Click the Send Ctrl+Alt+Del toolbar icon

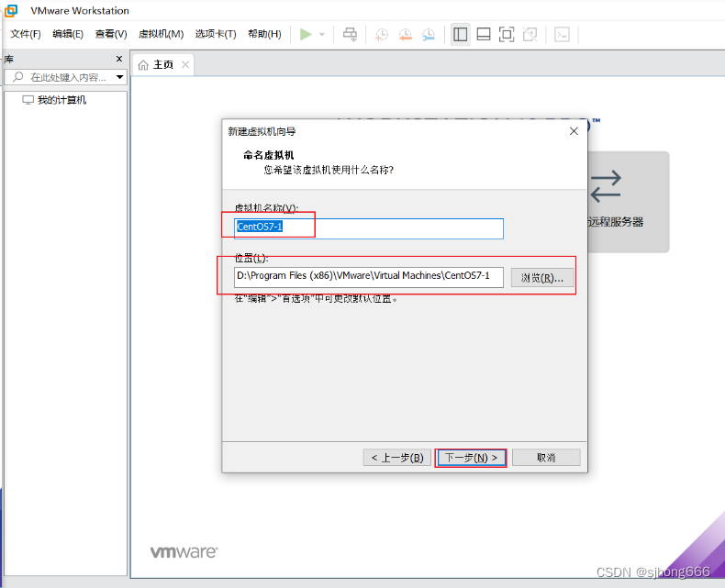350,34
